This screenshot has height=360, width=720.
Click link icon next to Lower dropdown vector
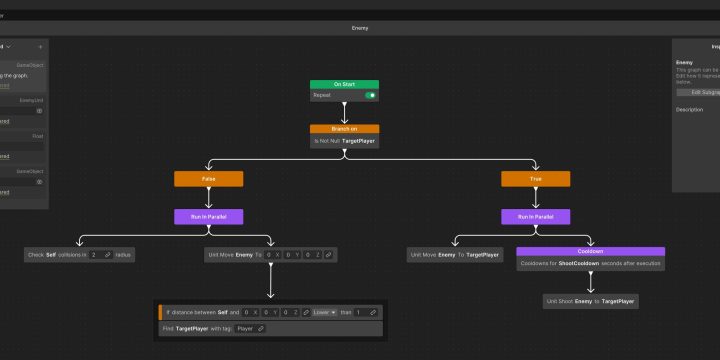coord(306,312)
